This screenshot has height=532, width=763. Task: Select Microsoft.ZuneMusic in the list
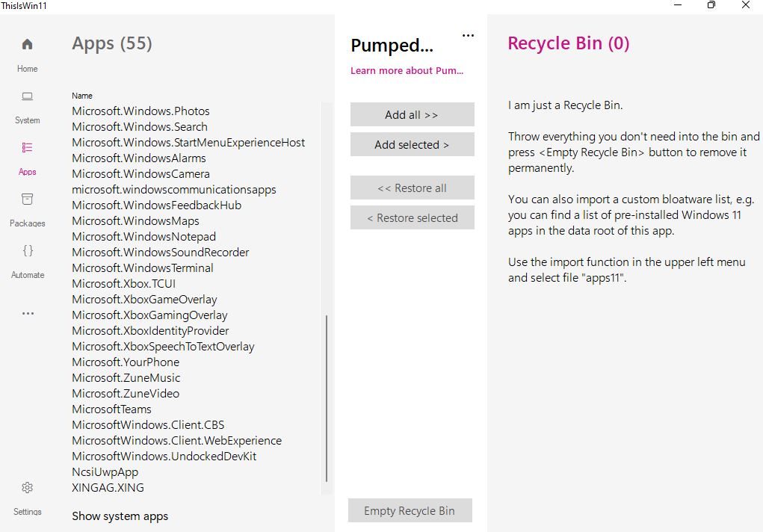click(x=126, y=378)
